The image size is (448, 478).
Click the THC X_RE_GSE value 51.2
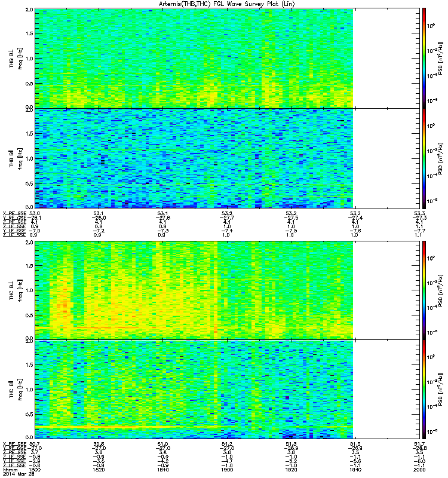(x=227, y=444)
